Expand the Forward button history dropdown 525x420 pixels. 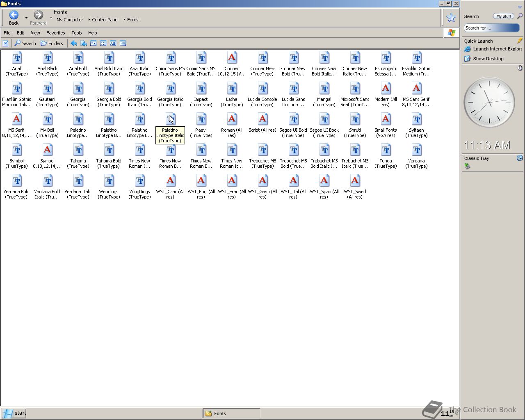point(51,18)
